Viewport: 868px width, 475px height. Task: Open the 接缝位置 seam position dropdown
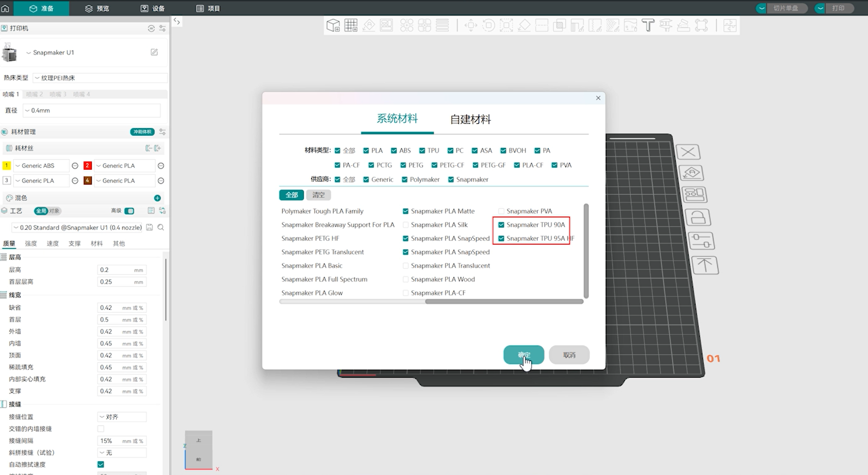click(x=122, y=417)
